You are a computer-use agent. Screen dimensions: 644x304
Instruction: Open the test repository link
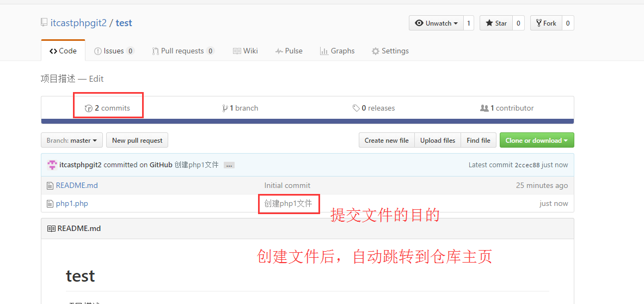click(x=124, y=23)
